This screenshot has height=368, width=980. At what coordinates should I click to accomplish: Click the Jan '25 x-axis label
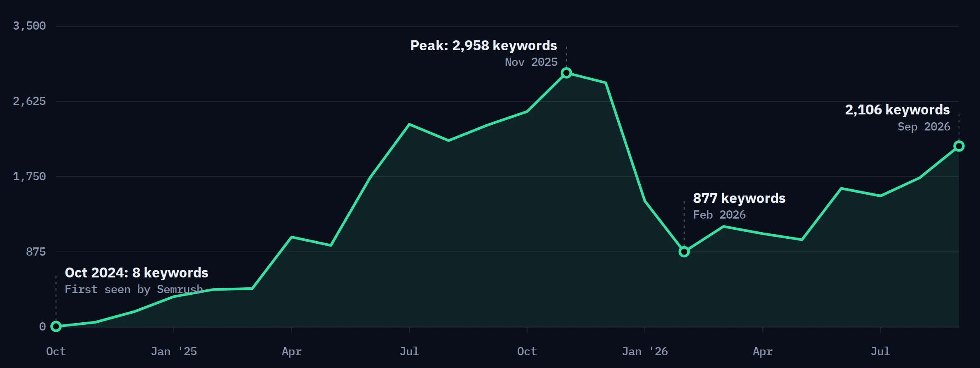click(x=174, y=352)
